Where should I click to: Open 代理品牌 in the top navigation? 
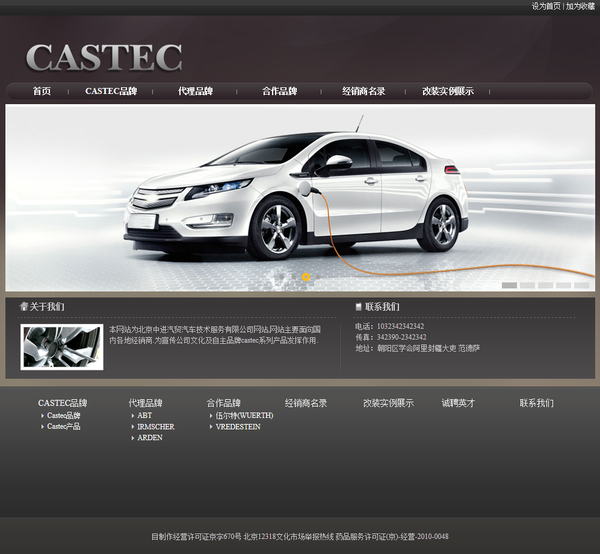pyautogui.click(x=195, y=91)
